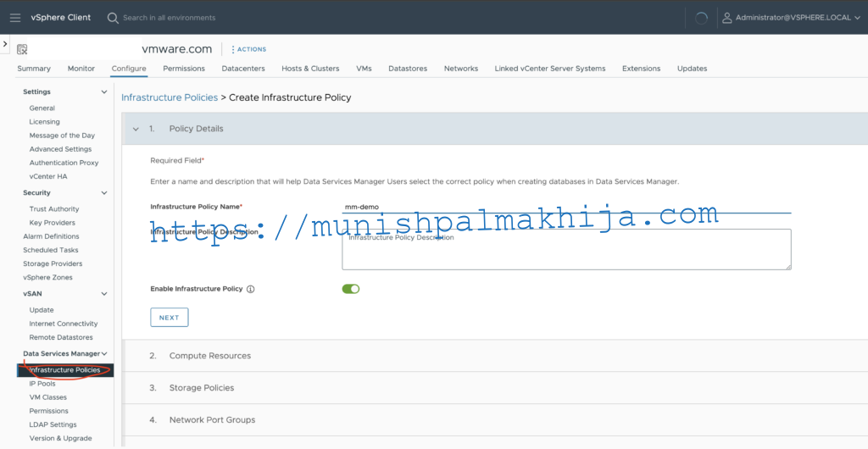Viewport: 868px width, 449px height.
Task: Open the Permissions tab
Action: coord(184,69)
